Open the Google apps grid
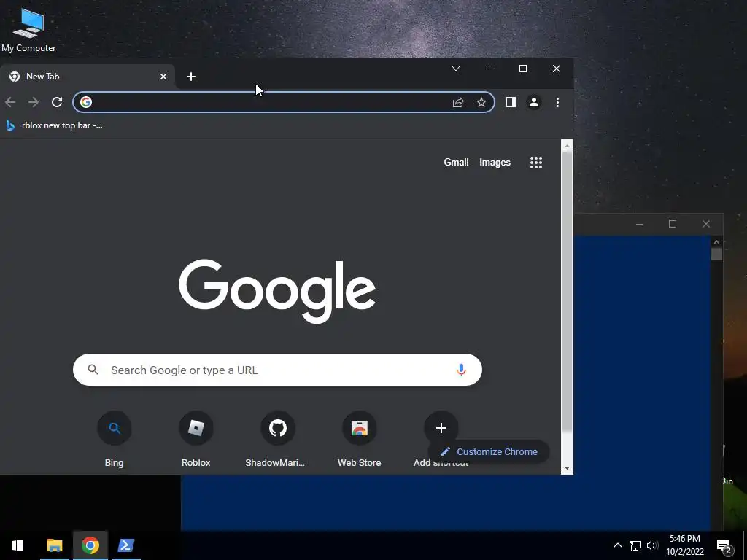This screenshot has height=560, width=747. coord(536,163)
